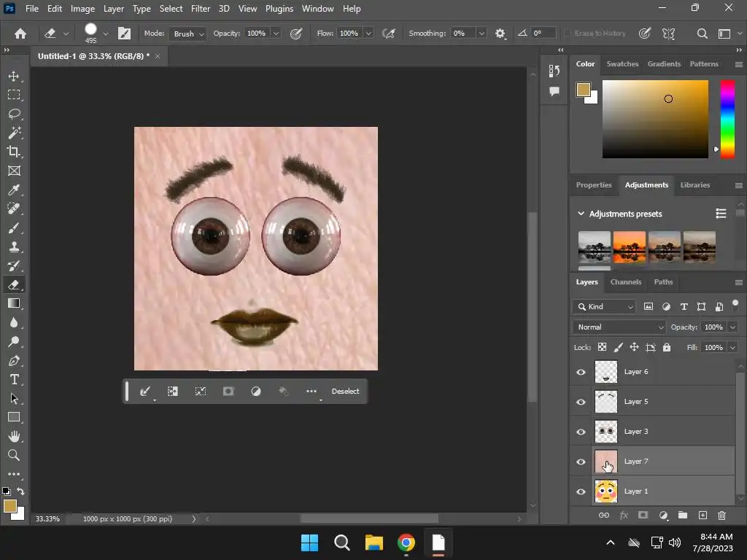Switch to the Channels tab
This screenshot has width=747, height=560.
click(625, 282)
